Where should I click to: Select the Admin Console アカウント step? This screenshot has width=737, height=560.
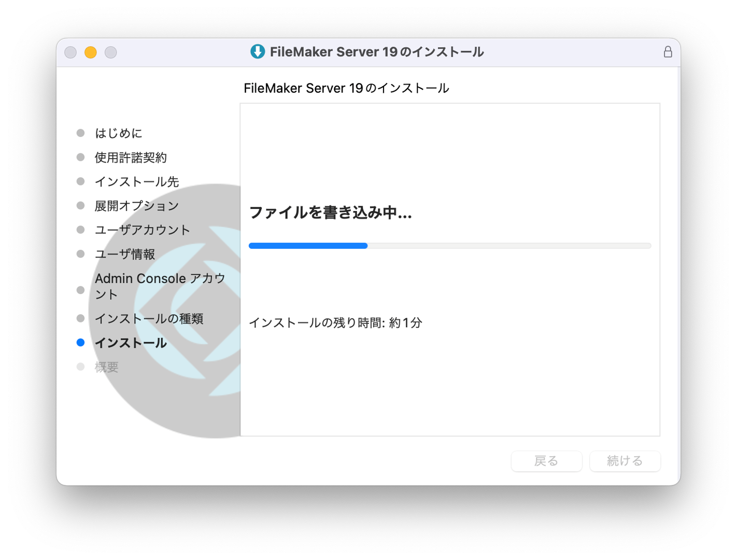160,286
